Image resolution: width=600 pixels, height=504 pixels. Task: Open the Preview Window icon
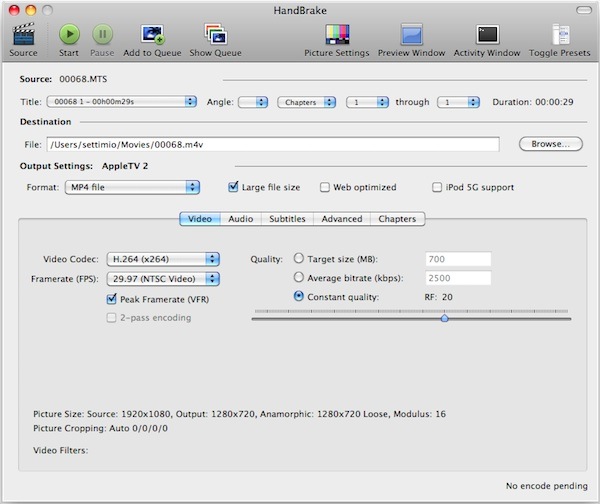point(411,34)
